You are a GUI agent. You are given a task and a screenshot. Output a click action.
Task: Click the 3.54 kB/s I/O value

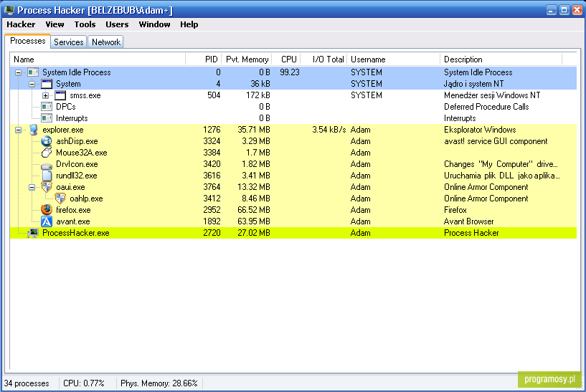[x=329, y=130]
